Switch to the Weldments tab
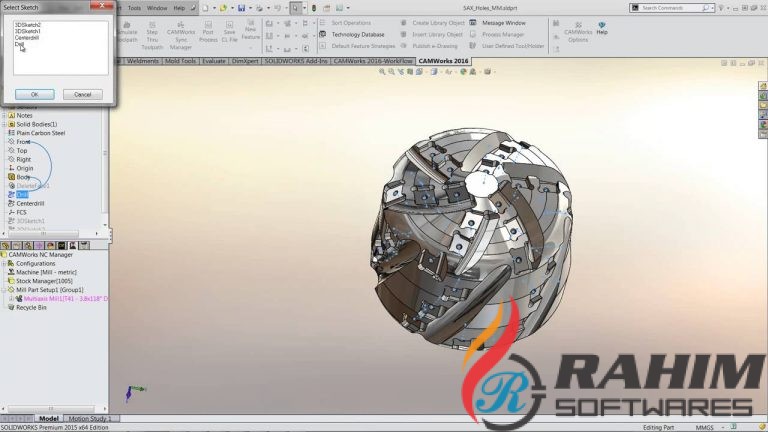Screen dimensions: 768x432 point(143,61)
